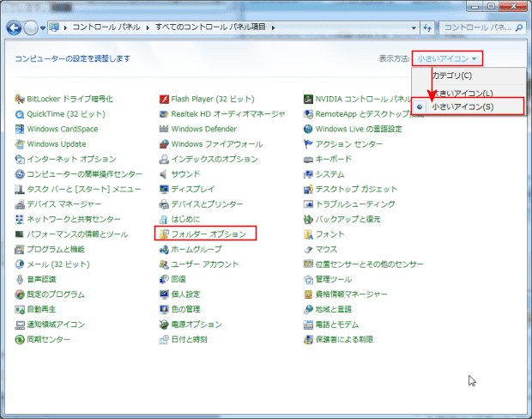Open the 既定のプログラム link
The height and width of the screenshot is (419, 532).
pos(56,295)
